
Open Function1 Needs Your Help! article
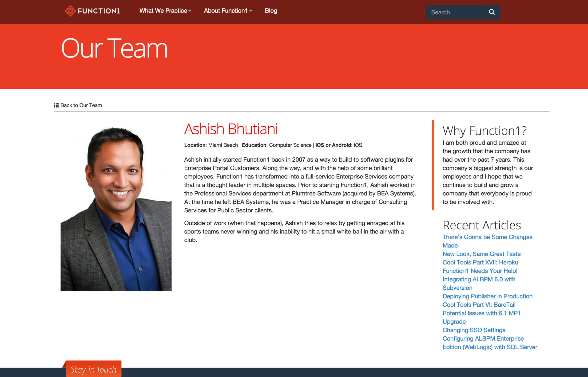coord(480,271)
